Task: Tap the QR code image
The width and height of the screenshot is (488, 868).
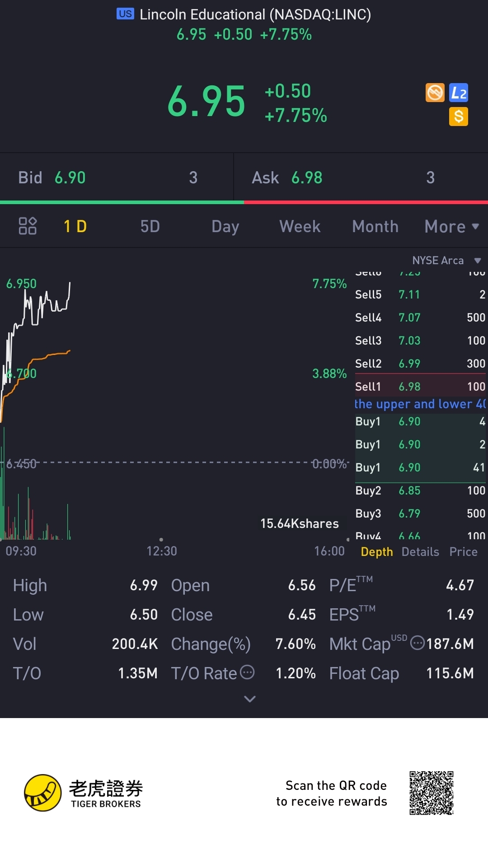Action: pyautogui.click(x=432, y=793)
